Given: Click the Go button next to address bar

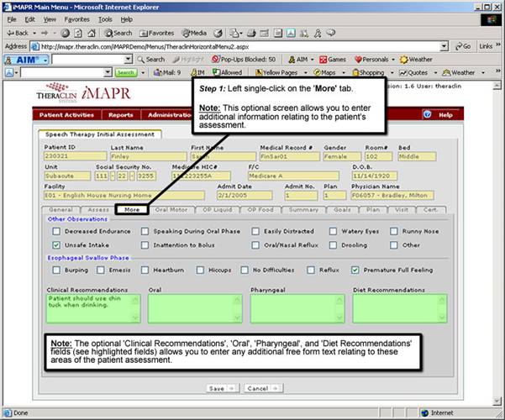Looking at the screenshot, I should pyautogui.click(x=463, y=46).
